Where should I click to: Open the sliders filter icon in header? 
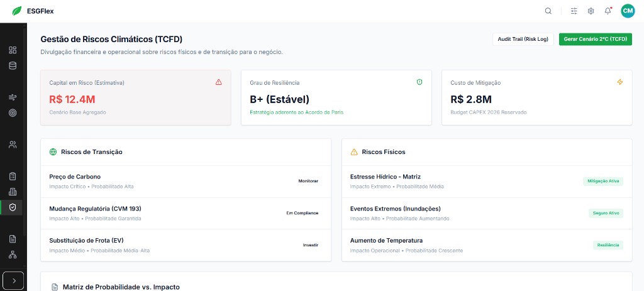574,11
